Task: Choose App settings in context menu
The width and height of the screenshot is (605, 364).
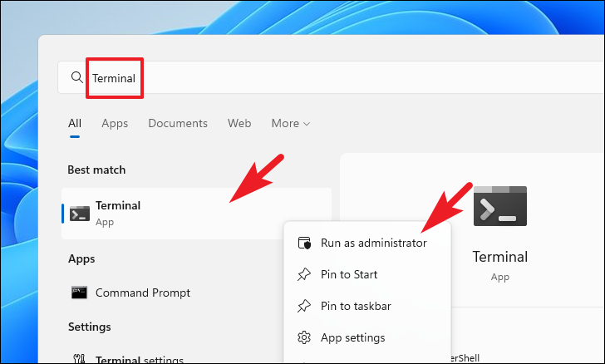Action: click(367, 337)
